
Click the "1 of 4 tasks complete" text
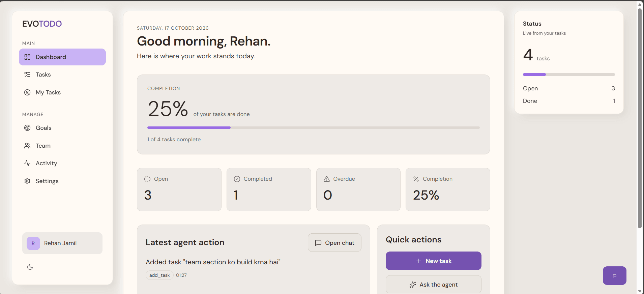174,140
